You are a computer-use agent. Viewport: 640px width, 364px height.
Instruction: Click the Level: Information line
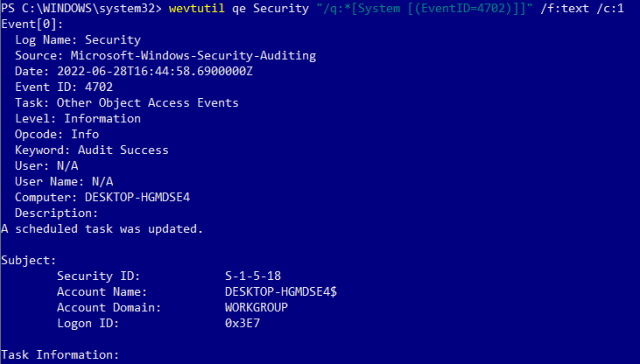[78, 119]
